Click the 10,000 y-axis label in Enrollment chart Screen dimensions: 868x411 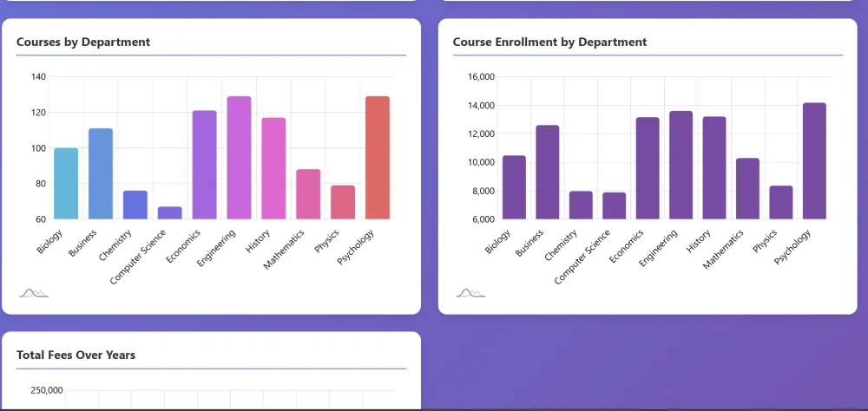pos(480,162)
